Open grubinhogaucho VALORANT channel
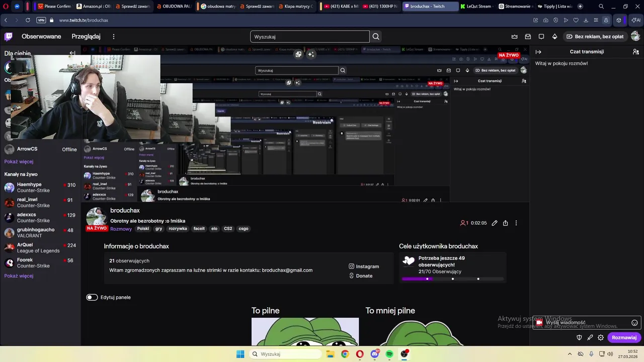Screen dimensions: 644x362 [x=40, y=233]
